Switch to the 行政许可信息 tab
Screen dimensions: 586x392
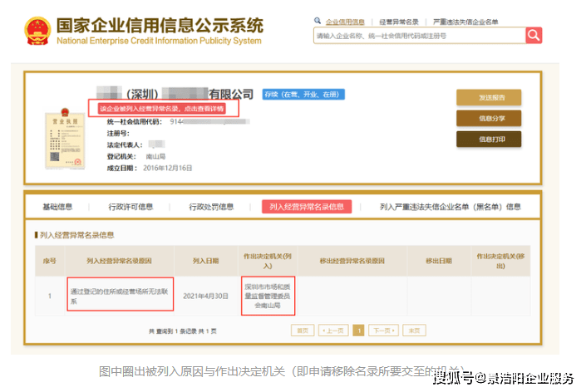click(130, 207)
